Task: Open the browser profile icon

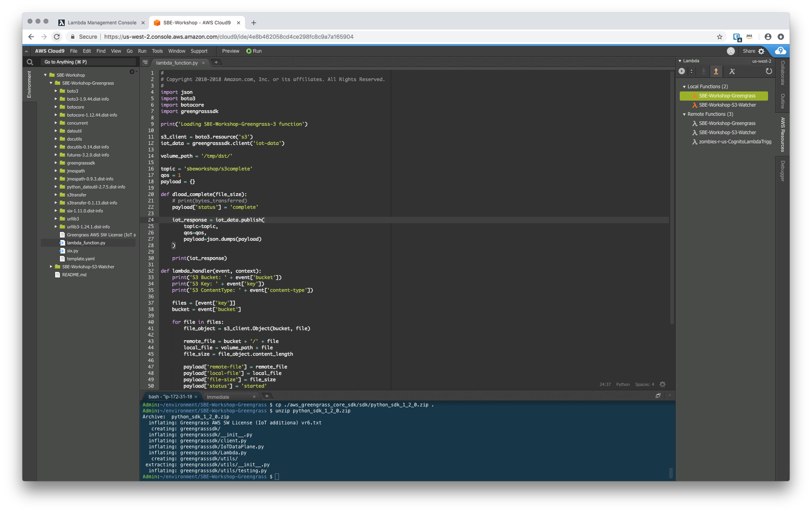Action: pos(768,37)
